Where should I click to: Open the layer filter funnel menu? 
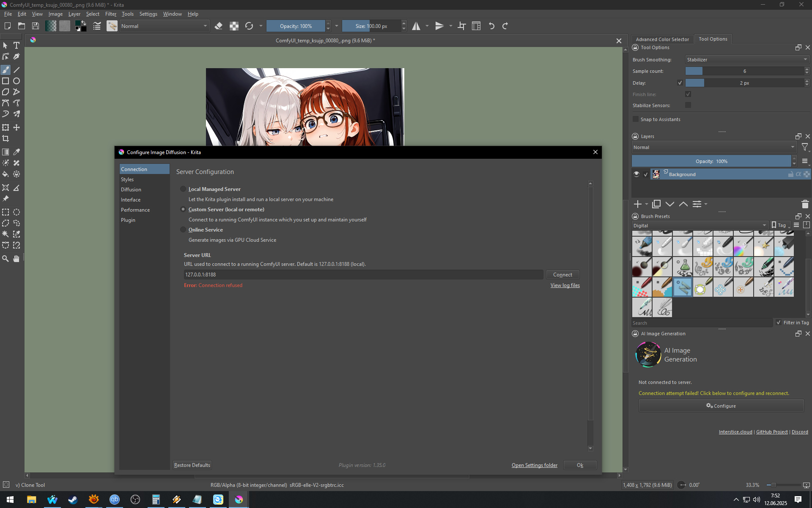pos(805,147)
